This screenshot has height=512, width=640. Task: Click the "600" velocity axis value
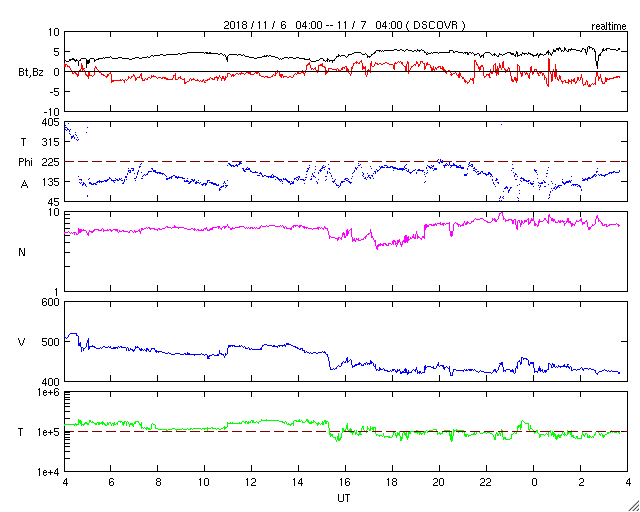(x=52, y=303)
